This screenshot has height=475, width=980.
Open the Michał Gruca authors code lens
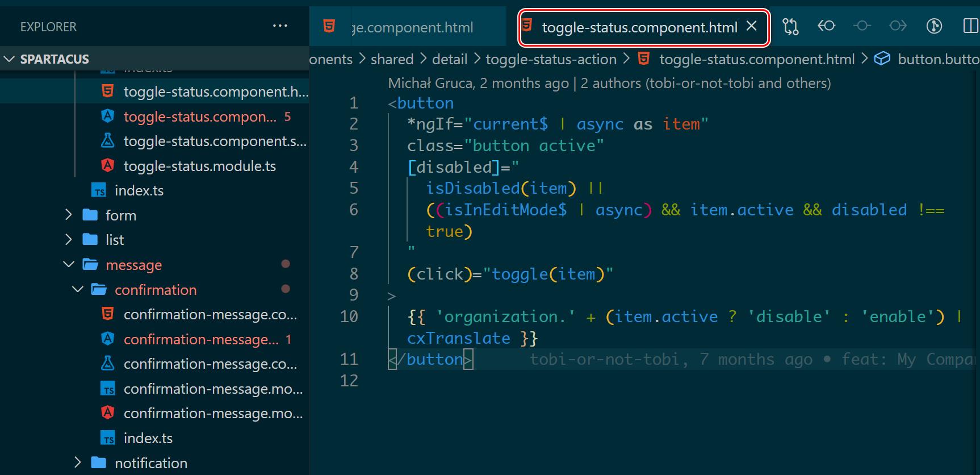pyautogui.click(x=609, y=84)
